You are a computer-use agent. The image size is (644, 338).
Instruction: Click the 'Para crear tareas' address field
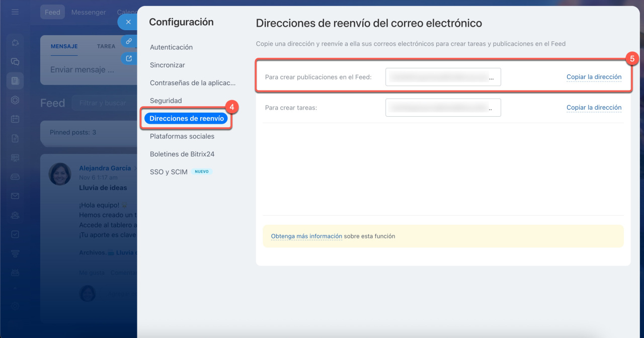point(443,108)
